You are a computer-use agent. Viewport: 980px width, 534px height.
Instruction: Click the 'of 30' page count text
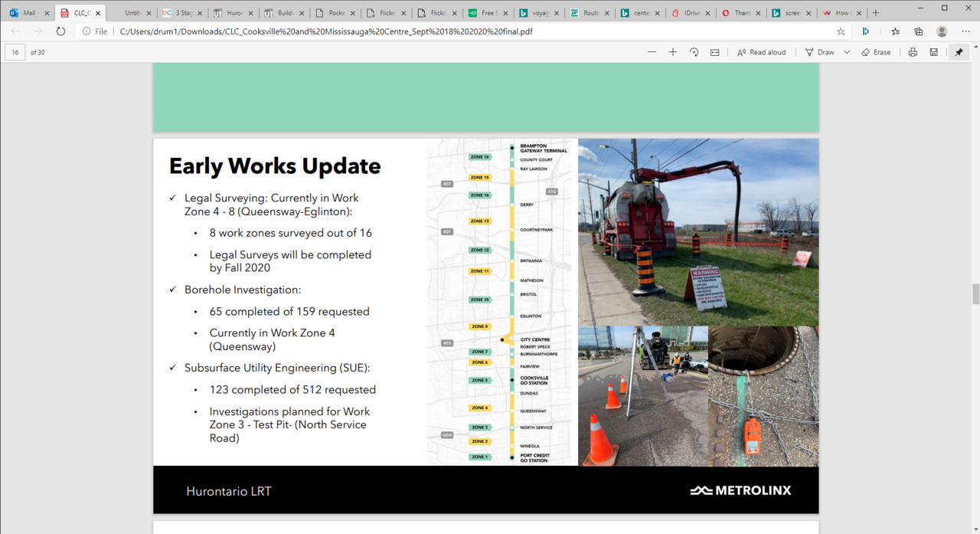(38, 52)
